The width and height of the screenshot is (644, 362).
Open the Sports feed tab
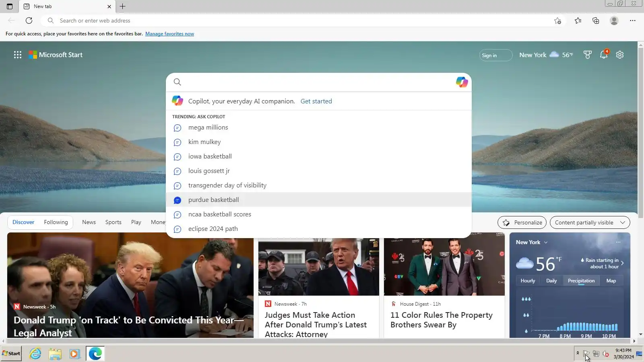(114, 222)
